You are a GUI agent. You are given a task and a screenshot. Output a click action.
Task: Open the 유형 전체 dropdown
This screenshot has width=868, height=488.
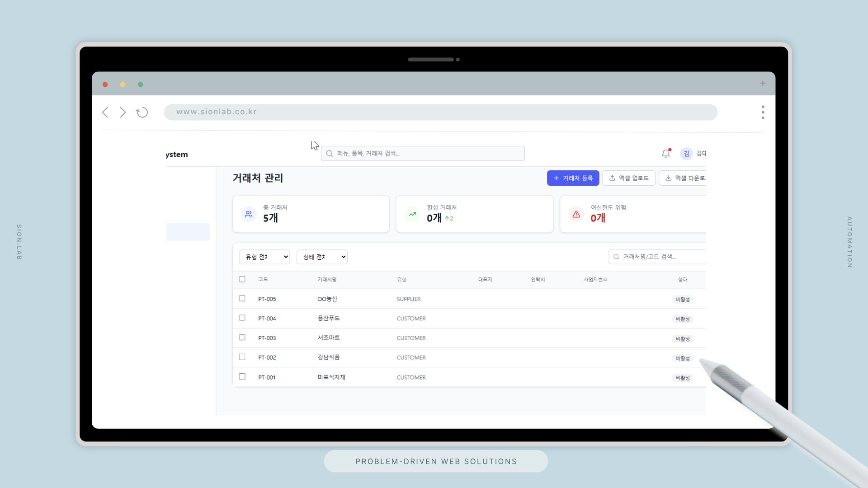coord(264,257)
